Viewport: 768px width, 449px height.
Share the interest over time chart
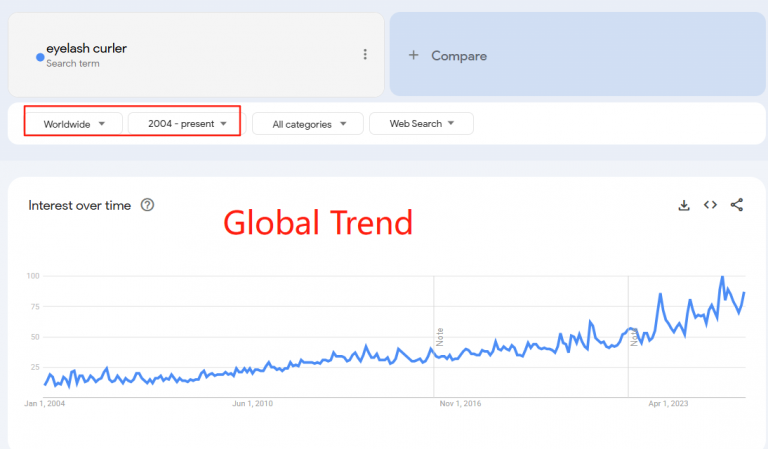coord(737,205)
